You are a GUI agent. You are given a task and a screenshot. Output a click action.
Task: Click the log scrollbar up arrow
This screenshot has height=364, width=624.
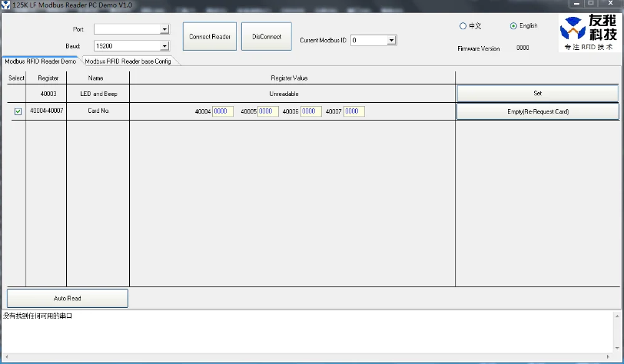(x=617, y=316)
